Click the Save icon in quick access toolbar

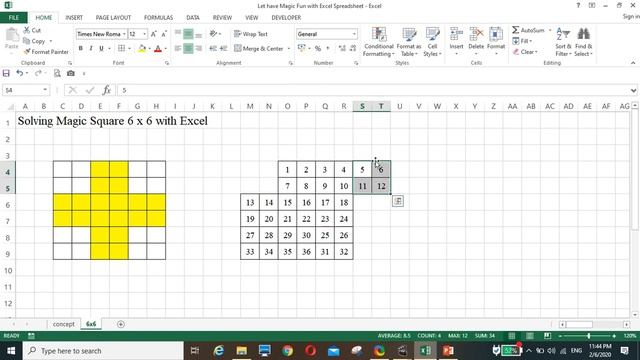click(6, 73)
